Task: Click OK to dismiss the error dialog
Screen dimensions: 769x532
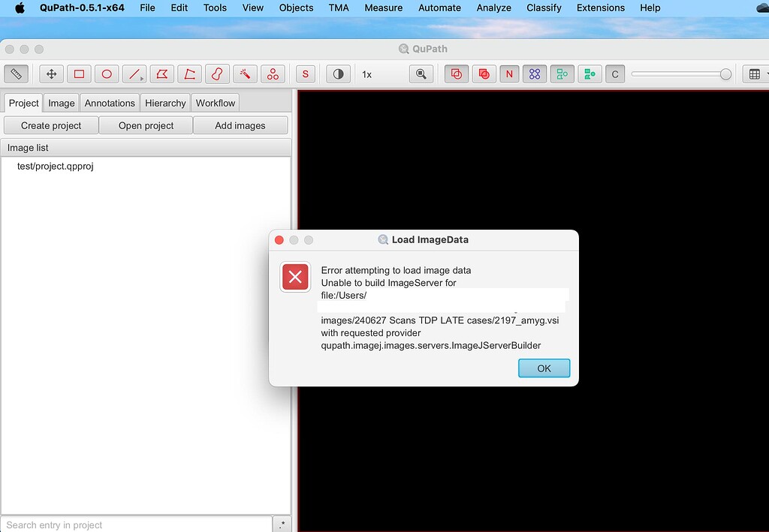Action: click(x=544, y=368)
